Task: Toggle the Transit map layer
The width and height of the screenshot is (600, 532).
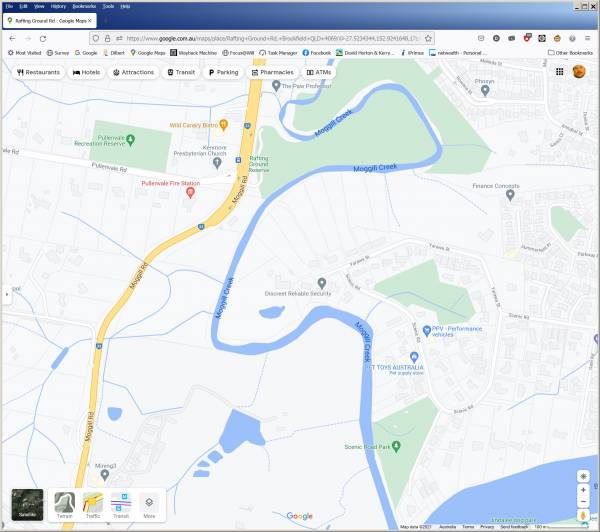Action: coord(121,504)
